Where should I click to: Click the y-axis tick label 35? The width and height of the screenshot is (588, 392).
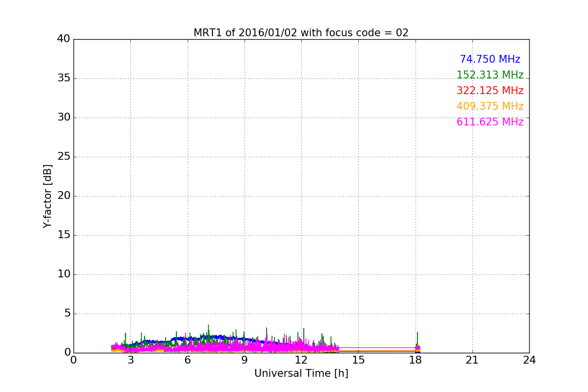(x=64, y=78)
